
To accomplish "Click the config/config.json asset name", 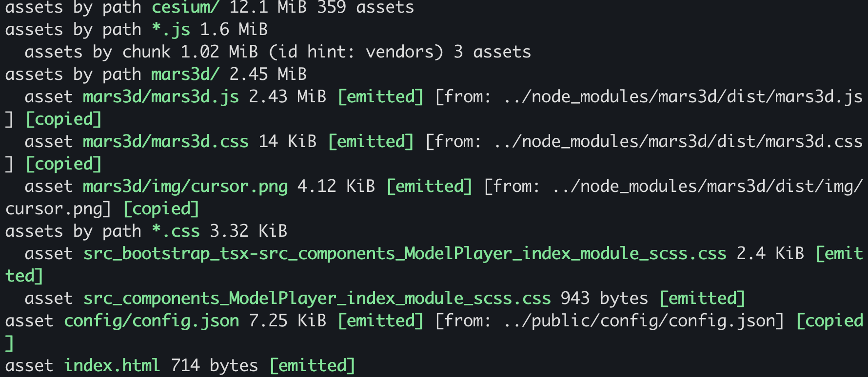I will coord(152,321).
